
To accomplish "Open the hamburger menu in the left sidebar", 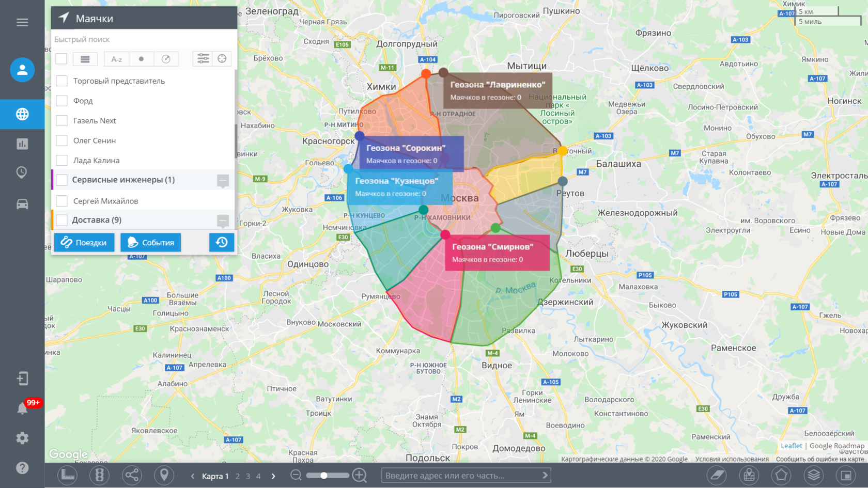I will coord(22,22).
